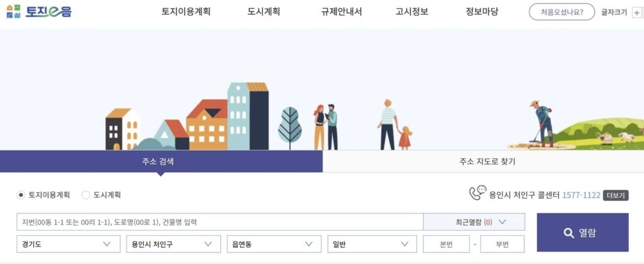Click the magnifier icon in 열람 button
The width and height of the screenshot is (644, 264).
tap(569, 233)
